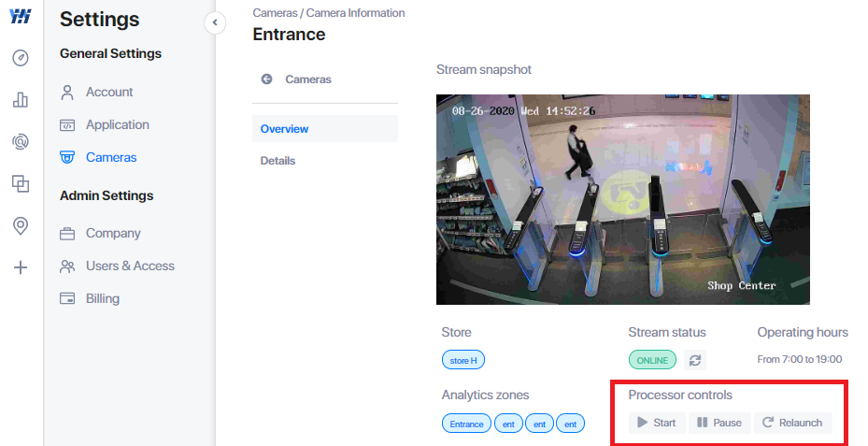Click the ONLINE status badge
The image size is (868, 446).
[x=652, y=360]
